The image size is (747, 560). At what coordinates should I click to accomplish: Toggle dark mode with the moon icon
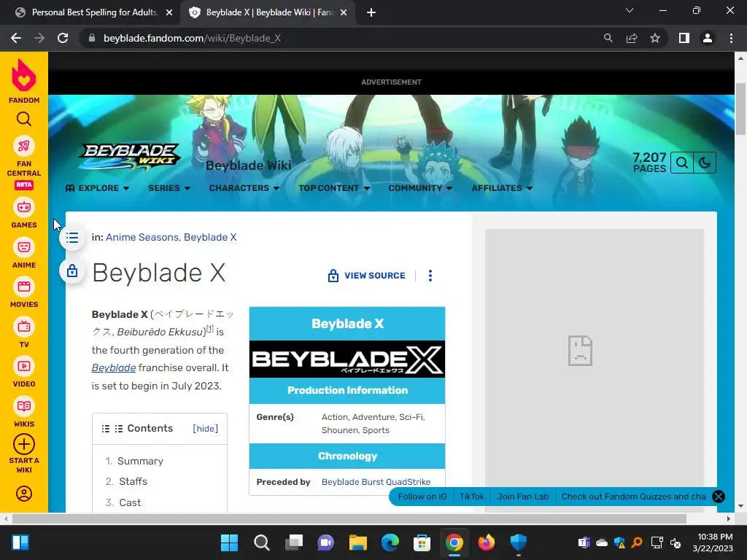click(x=705, y=163)
